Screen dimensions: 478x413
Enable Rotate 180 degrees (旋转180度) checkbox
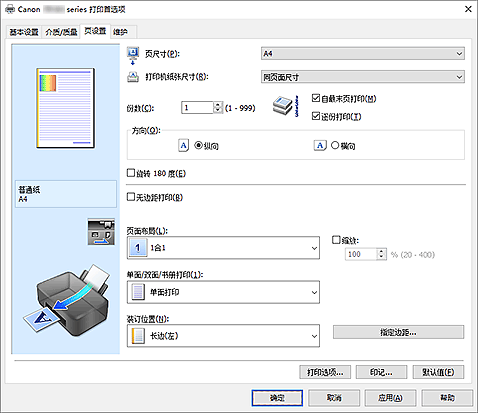click(131, 173)
